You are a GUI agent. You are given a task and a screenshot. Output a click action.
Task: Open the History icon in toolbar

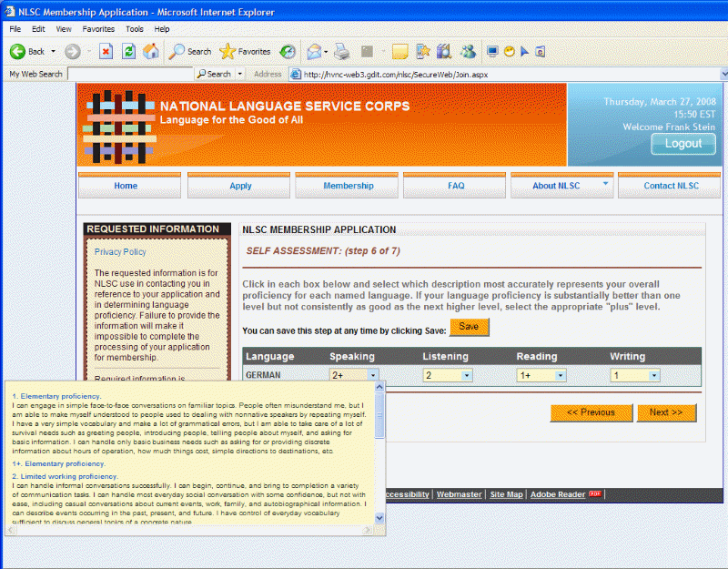(x=288, y=52)
